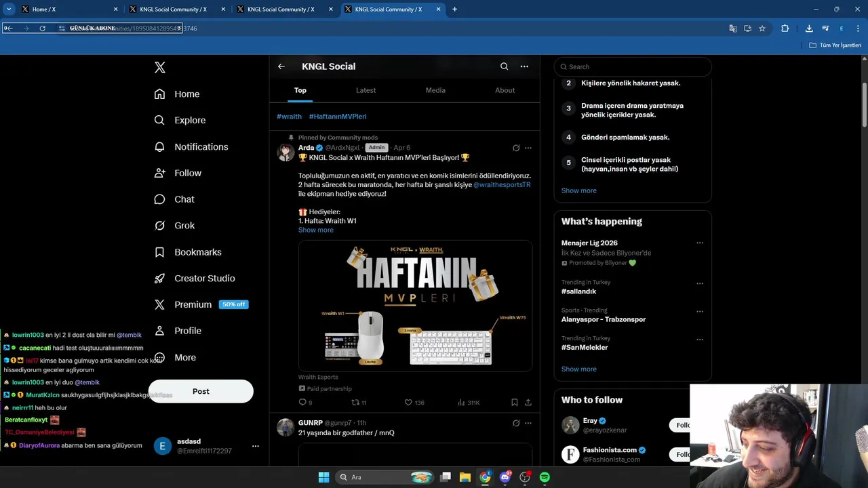Search within KNGL Social community
Image resolution: width=868 pixels, height=488 pixels.
pos(504,66)
